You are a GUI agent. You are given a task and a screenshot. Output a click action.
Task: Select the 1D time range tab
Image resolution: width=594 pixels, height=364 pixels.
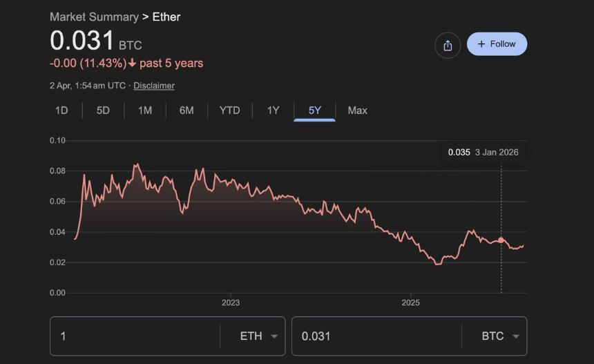click(x=61, y=111)
